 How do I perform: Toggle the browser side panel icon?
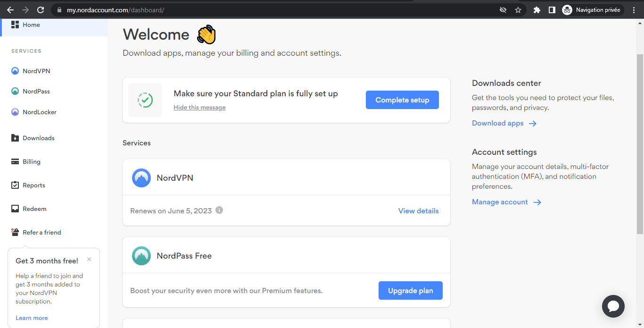552,10
